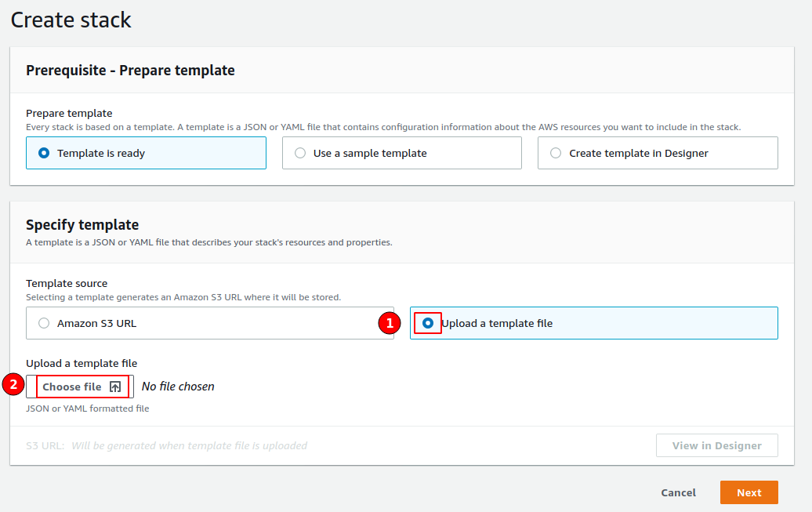Open View in Designer

coord(716,445)
